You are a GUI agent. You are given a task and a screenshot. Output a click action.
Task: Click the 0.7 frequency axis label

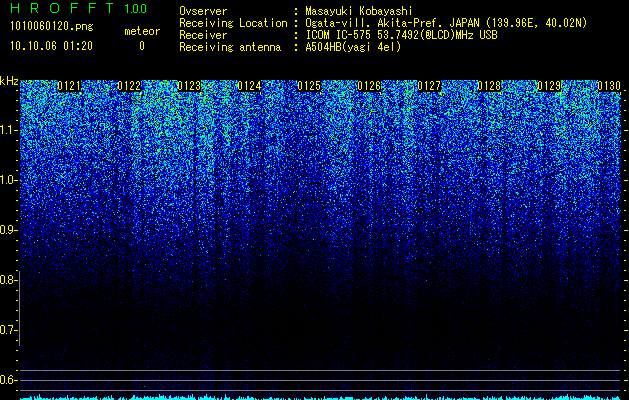(8, 330)
